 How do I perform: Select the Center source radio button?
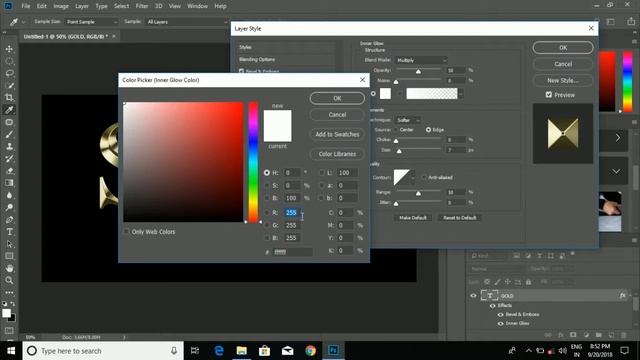click(396, 130)
